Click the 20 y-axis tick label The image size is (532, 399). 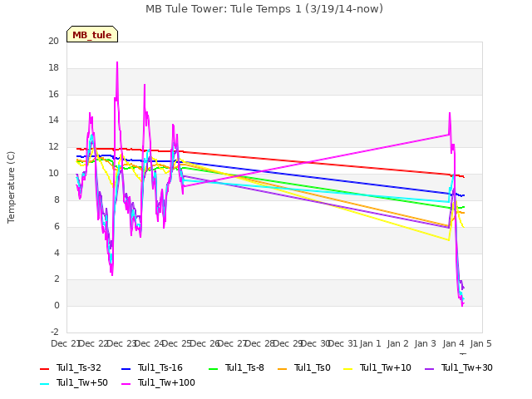point(53,41)
